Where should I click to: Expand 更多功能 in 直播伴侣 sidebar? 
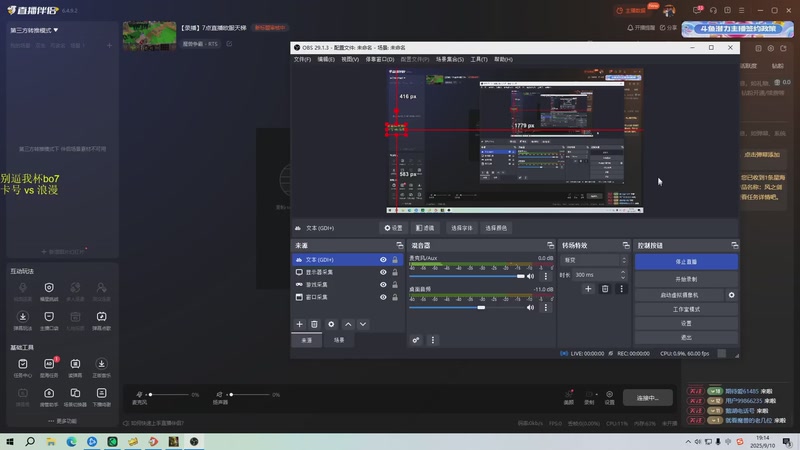point(63,421)
